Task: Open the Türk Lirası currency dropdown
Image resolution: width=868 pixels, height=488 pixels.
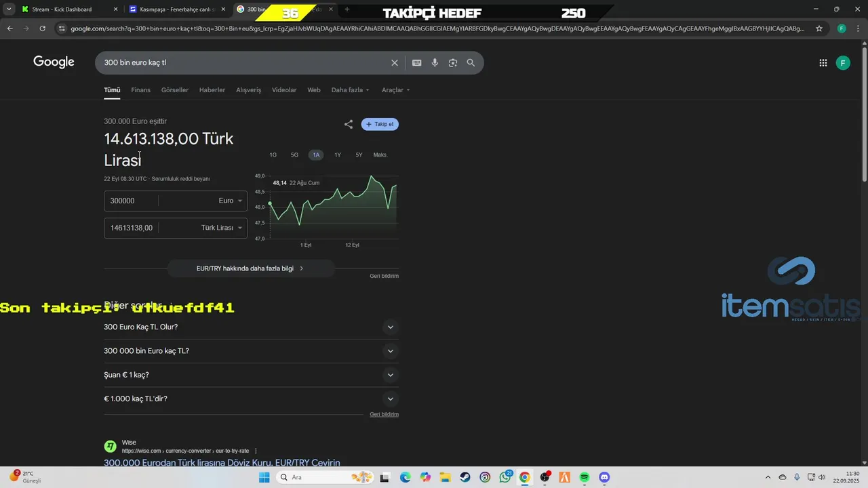Action: pyautogui.click(x=222, y=228)
